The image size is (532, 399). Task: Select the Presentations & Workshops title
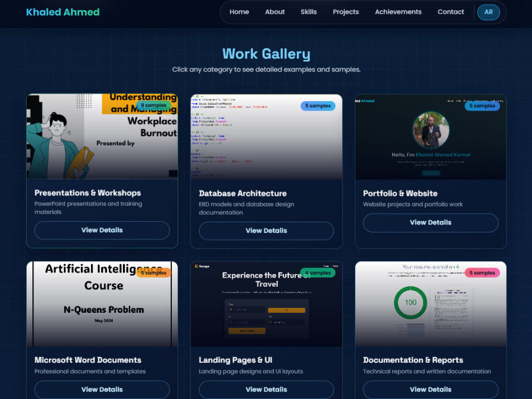click(88, 193)
